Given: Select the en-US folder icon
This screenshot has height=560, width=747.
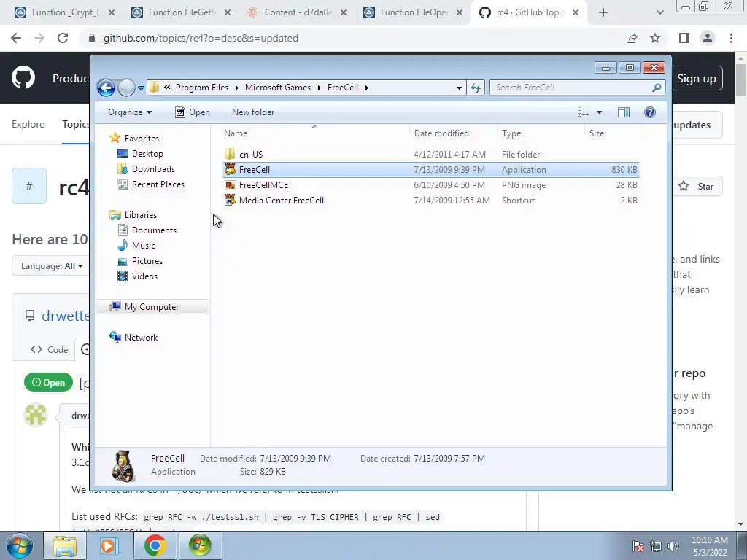Looking at the screenshot, I should pos(230,155).
